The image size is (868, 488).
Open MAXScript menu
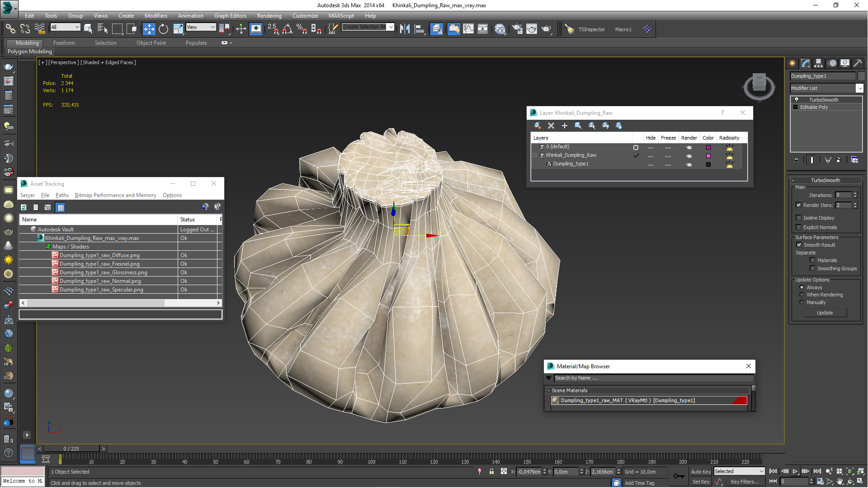pos(341,16)
